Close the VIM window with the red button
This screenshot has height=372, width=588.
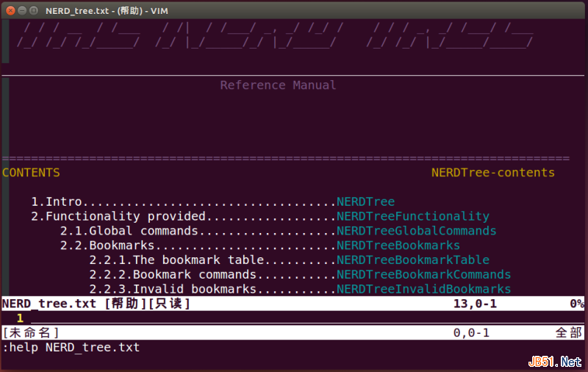click(x=11, y=10)
